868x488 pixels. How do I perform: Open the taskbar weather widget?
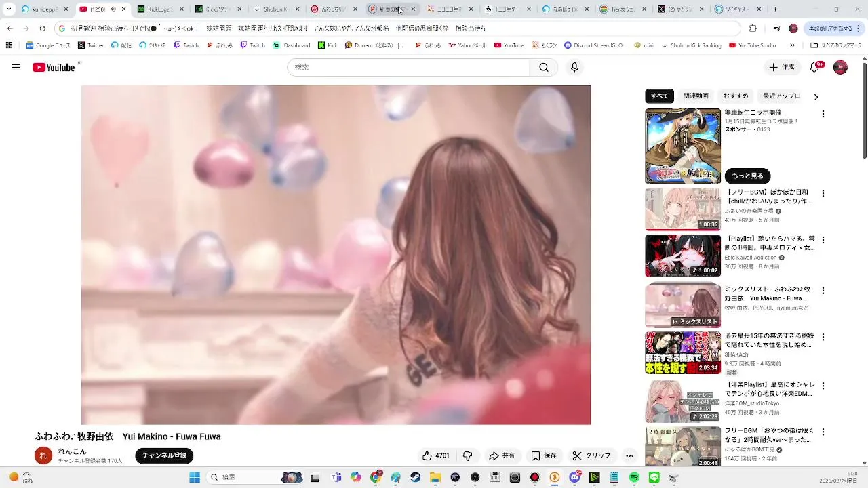tap(20, 477)
